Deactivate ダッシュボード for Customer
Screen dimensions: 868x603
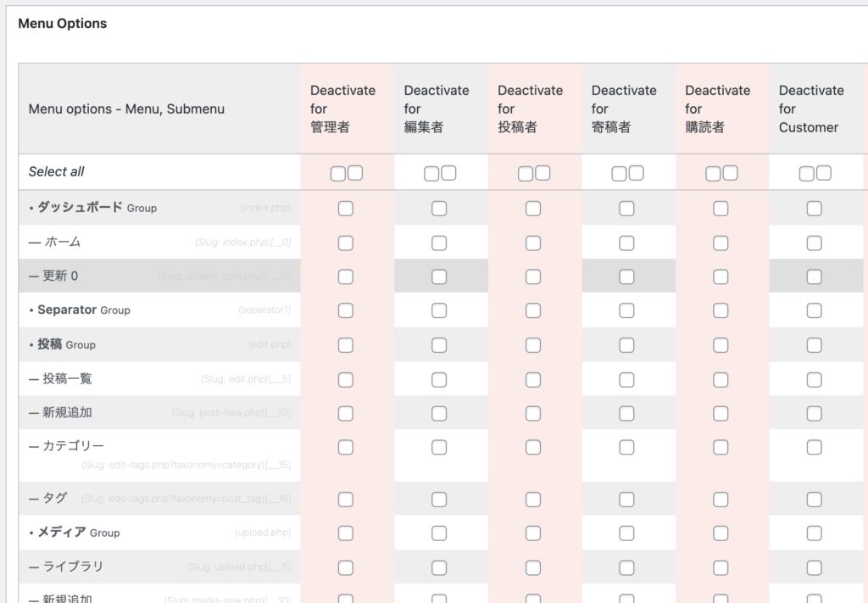[814, 209]
